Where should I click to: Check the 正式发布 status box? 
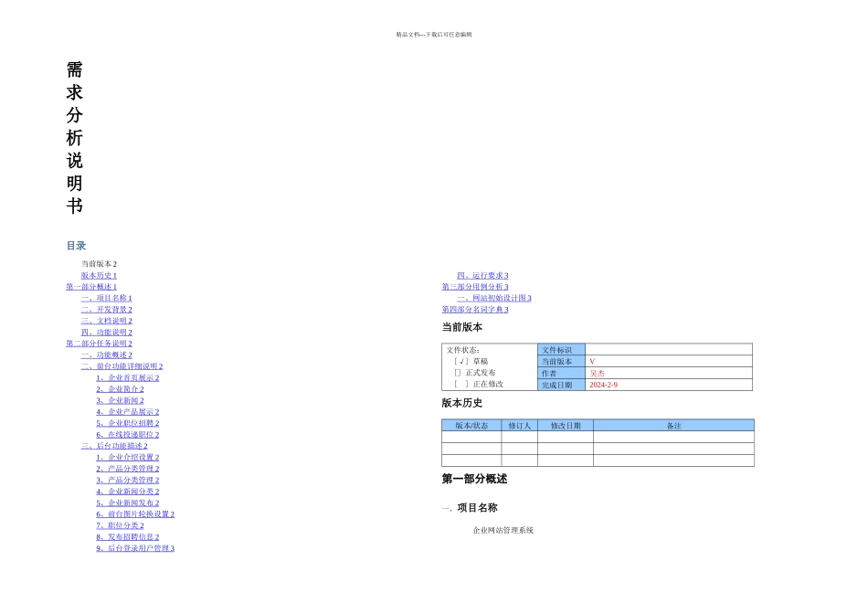click(457, 373)
